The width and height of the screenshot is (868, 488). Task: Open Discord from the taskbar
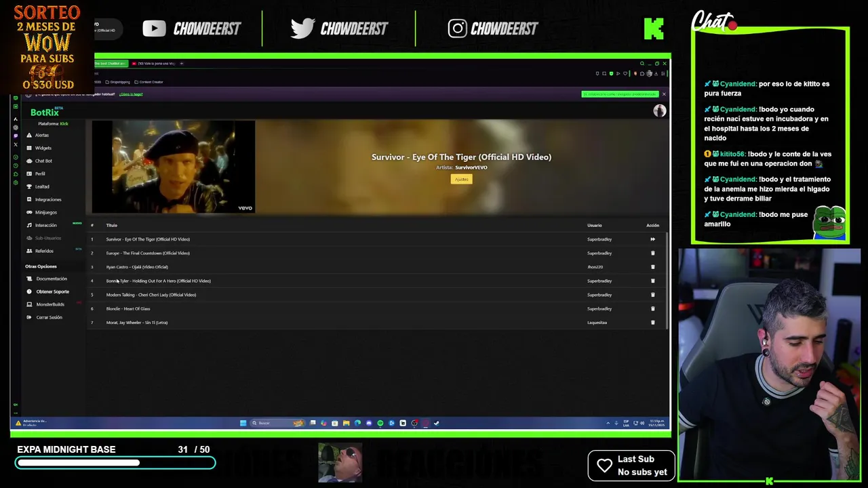(x=369, y=423)
